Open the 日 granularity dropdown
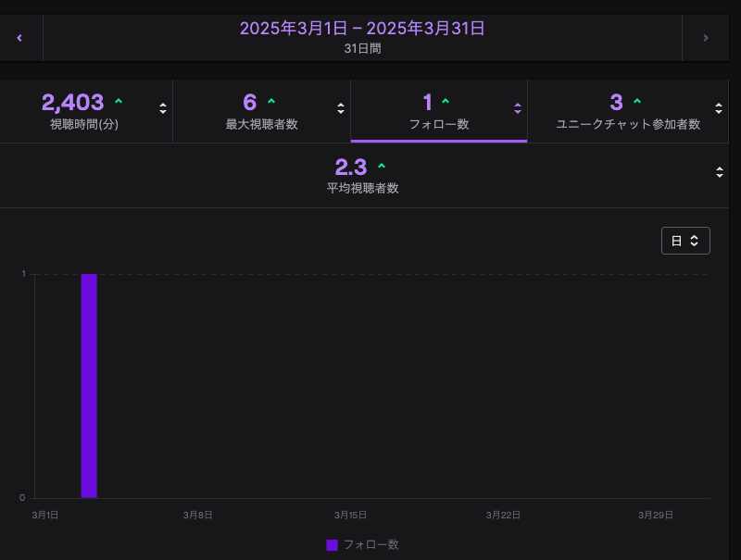Screen dimensions: 741x560 coord(685,241)
